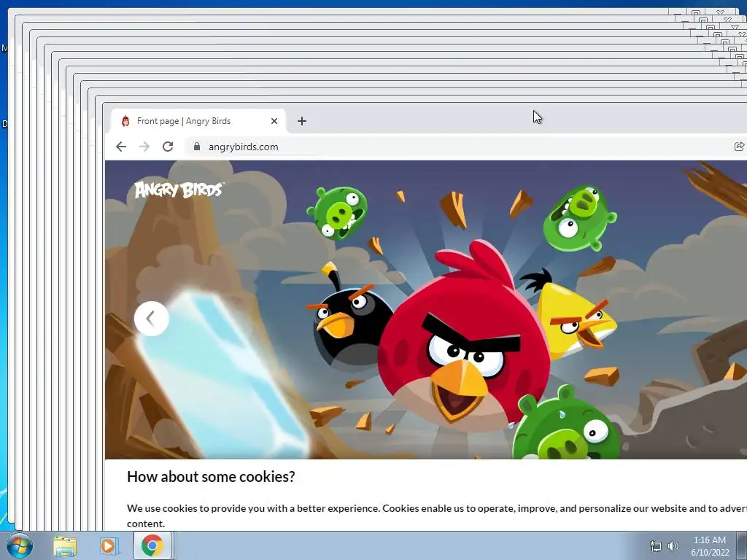The height and width of the screenshot is (560, 747).
Task: Close the rearmost stacked window
Action: coord(721,11)
